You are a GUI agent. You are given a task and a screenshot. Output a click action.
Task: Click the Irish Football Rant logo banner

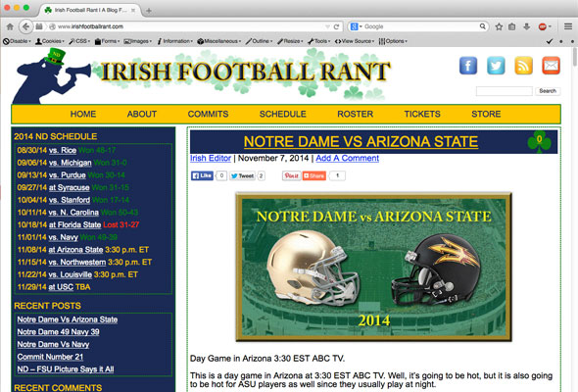[x=201, y=75]
